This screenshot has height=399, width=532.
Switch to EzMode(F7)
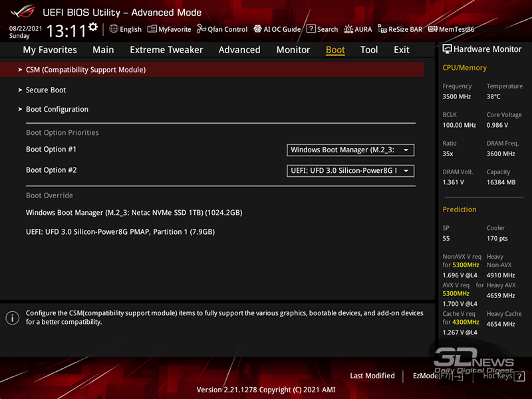(x=438, y=376)
